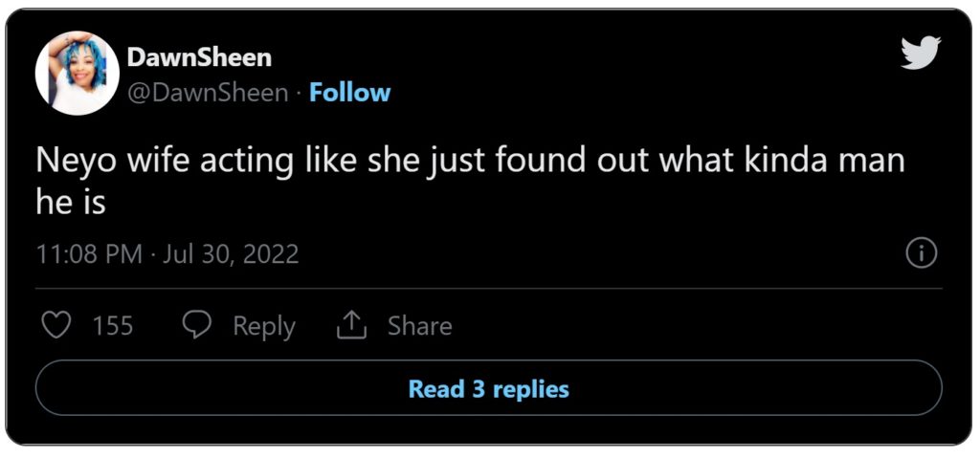
Task: Open the tweet info icon
Action: pyautogui.click(x=922, y=254)
